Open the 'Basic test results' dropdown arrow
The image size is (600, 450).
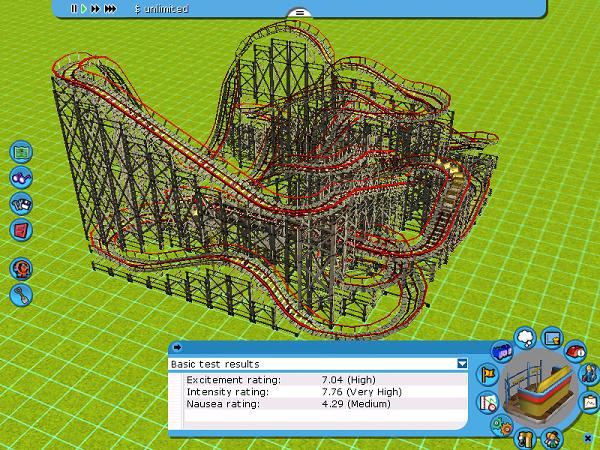click(462, 364)
